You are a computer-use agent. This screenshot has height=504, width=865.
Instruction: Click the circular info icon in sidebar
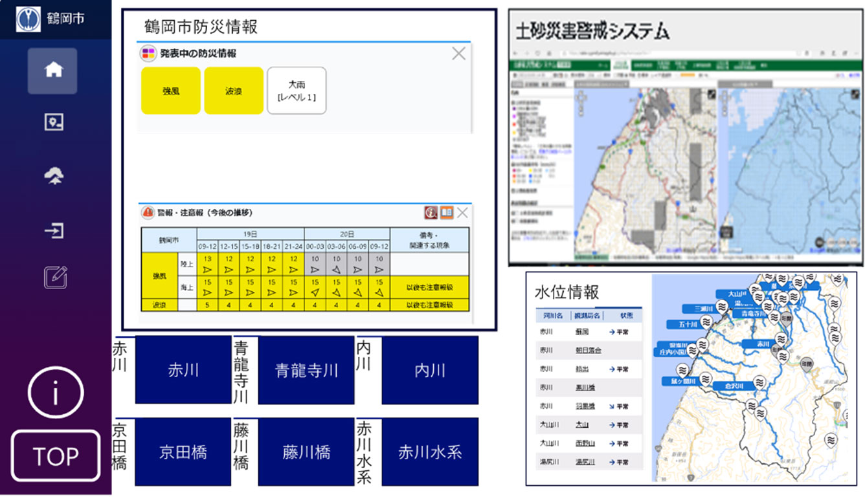tap(56, 393)
